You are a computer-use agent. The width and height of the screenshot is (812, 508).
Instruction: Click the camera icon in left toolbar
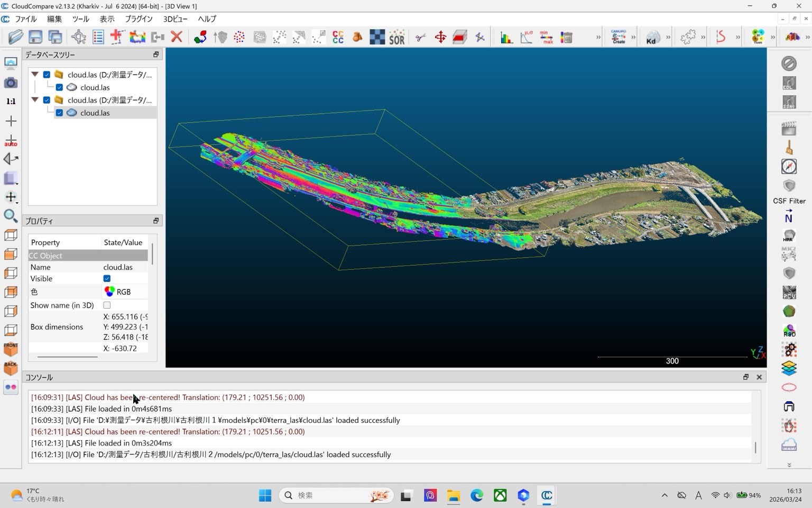tap(11, 83)
